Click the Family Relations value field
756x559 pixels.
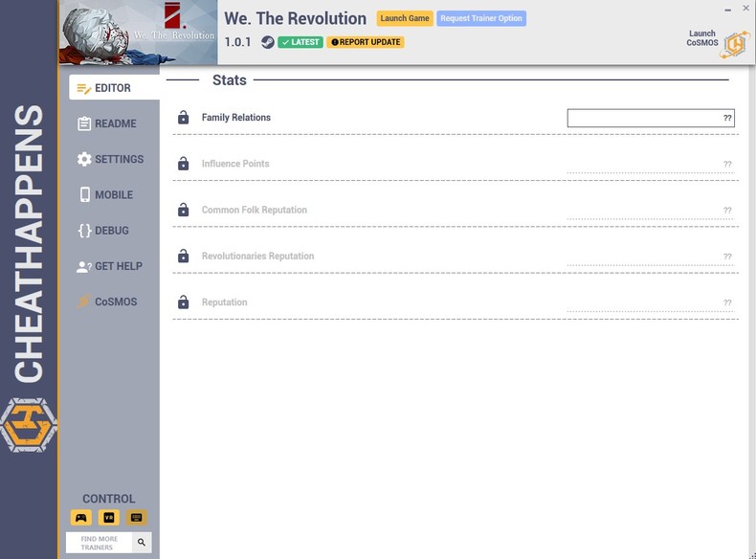[x=651, y=118]
